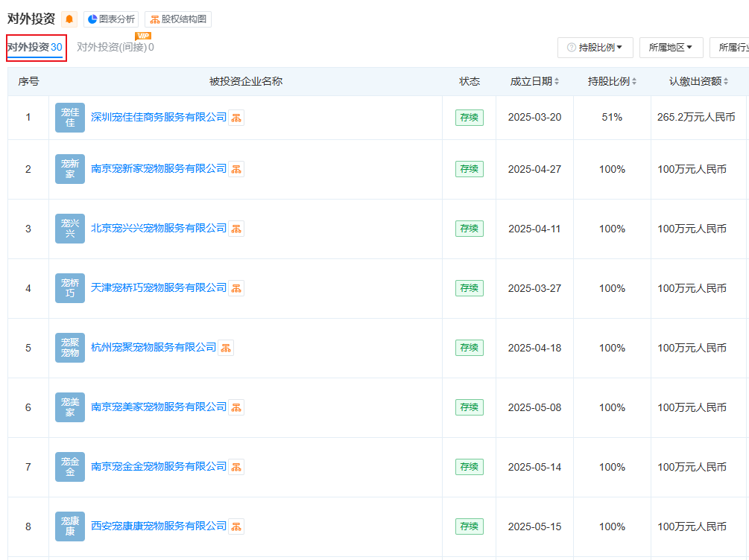Open equity structure icon for 南京宠新家宠物服务有限公司
Screen dimensions: 749x560
(236, 169)
